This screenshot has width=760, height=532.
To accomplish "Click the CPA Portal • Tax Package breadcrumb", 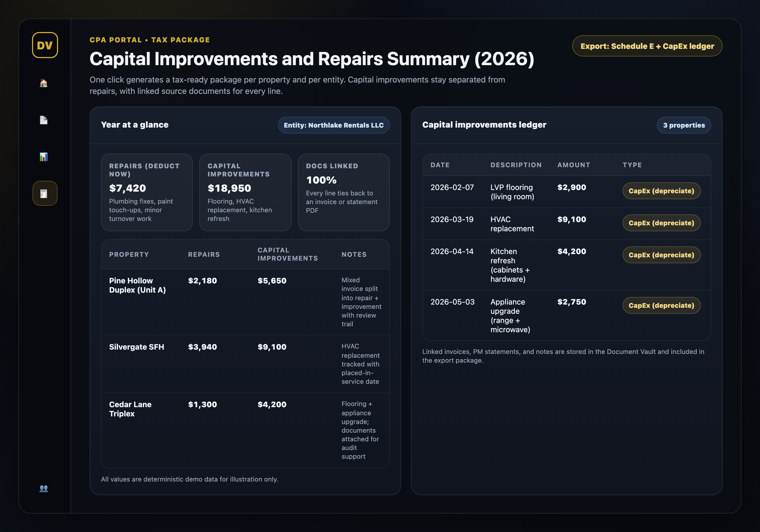I will click(150, 40).
